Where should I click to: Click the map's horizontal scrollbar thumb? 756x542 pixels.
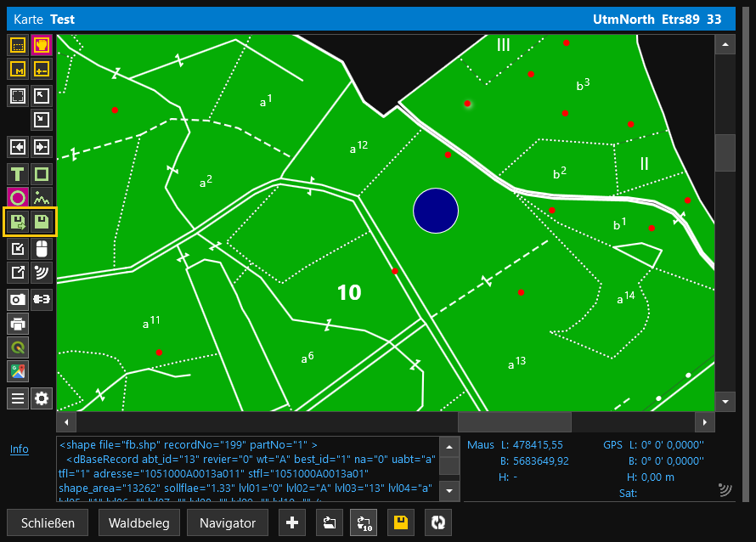click(x=514, y=421)
